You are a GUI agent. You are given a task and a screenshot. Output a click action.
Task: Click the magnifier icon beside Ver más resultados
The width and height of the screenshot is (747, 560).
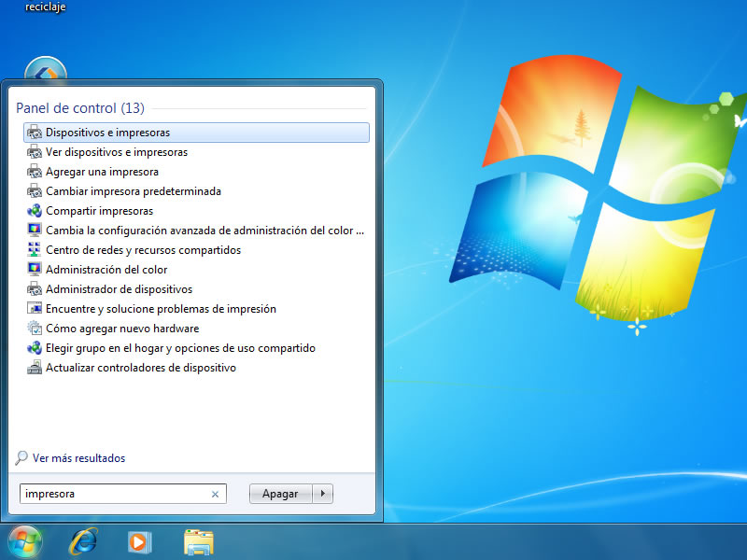pos(21,457)
